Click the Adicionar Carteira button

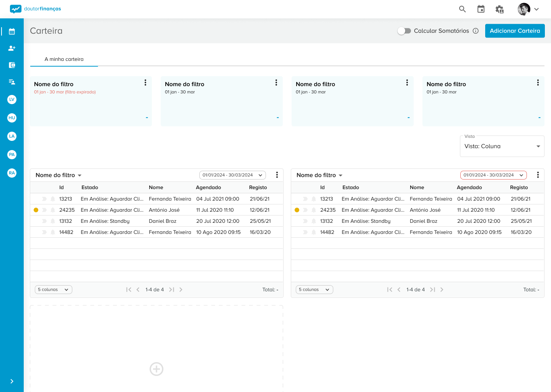pos(515,31)
